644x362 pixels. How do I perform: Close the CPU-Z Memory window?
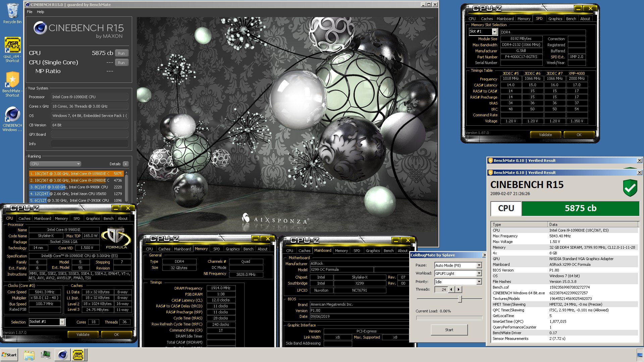click(x=268, y=239)
